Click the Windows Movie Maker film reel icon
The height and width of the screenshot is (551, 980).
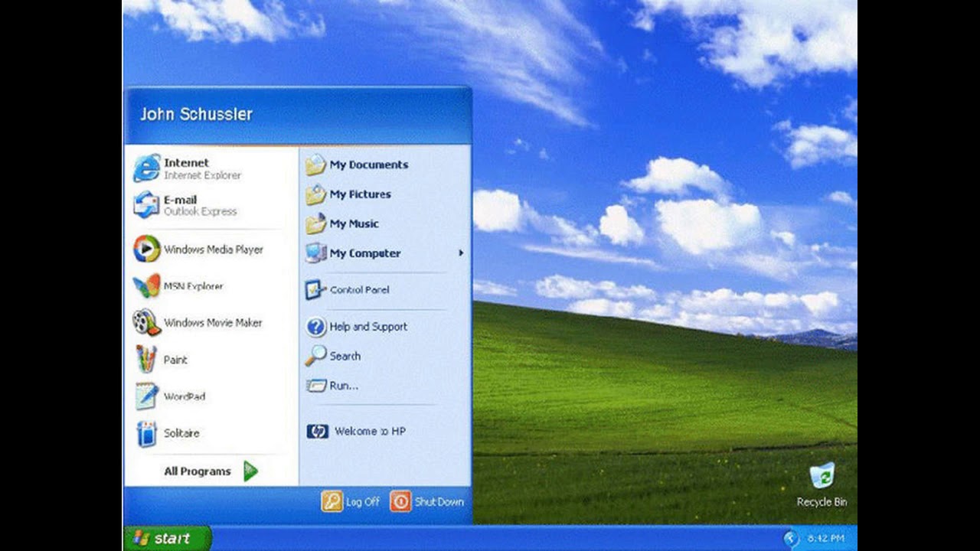(x=146, y=322)
